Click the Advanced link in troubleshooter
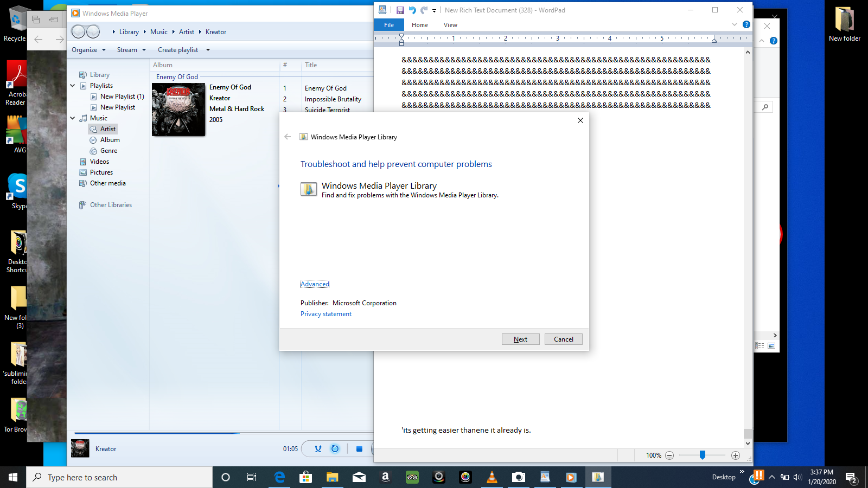 click(315, 284)
